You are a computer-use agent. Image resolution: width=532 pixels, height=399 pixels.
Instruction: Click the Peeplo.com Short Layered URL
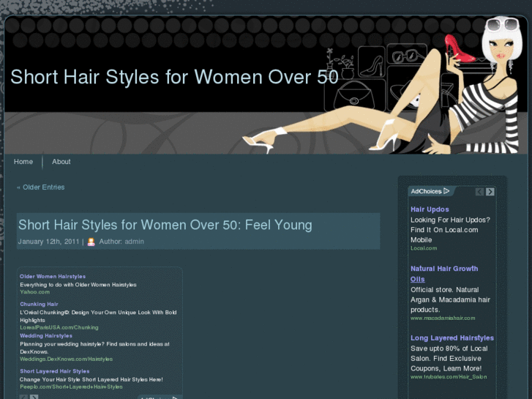71,387
